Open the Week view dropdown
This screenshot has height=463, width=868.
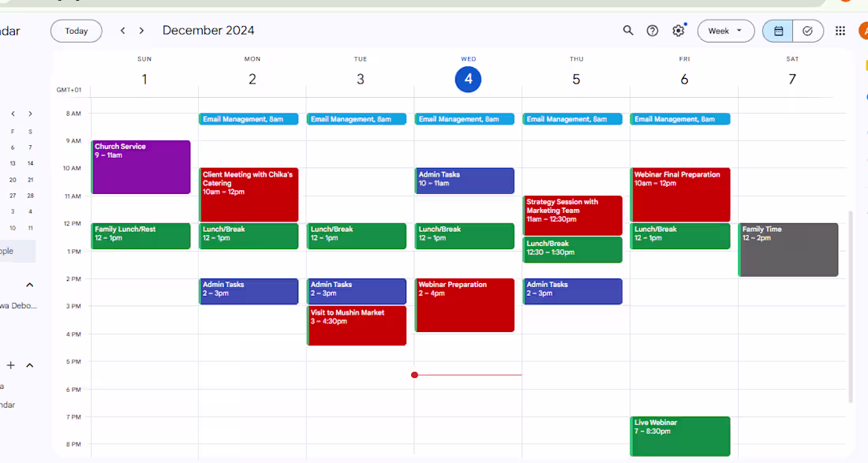tap(725, 30)
